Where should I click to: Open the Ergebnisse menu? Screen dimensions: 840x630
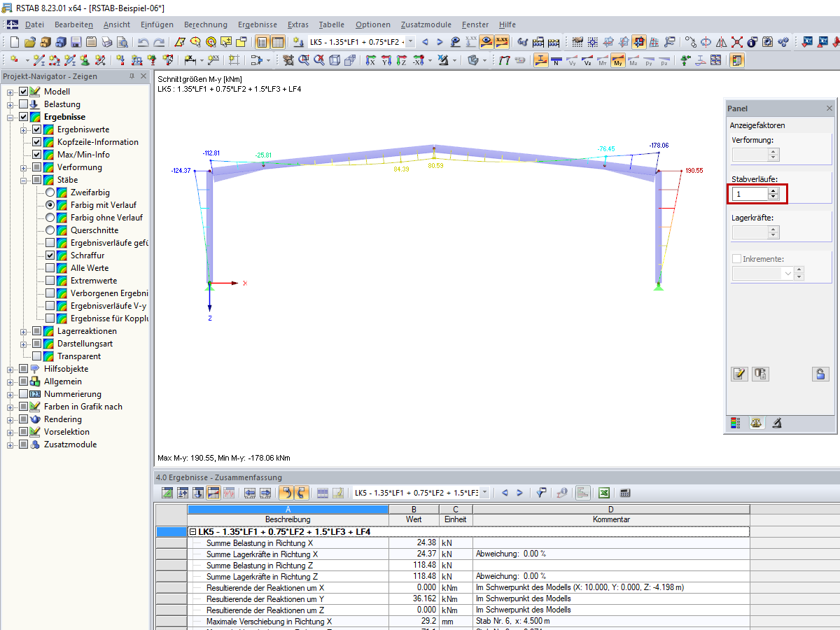(x=258, y=24)
